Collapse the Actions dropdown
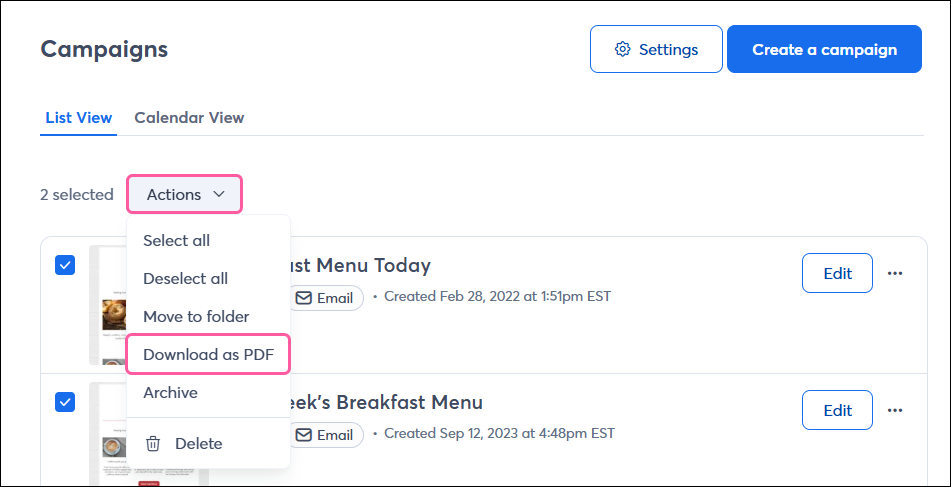 [x=185, y=195]
